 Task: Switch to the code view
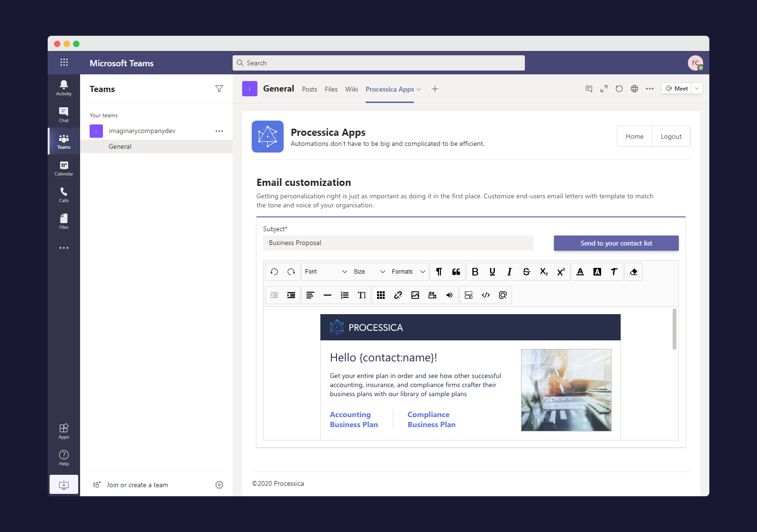[x=486, y=295]
